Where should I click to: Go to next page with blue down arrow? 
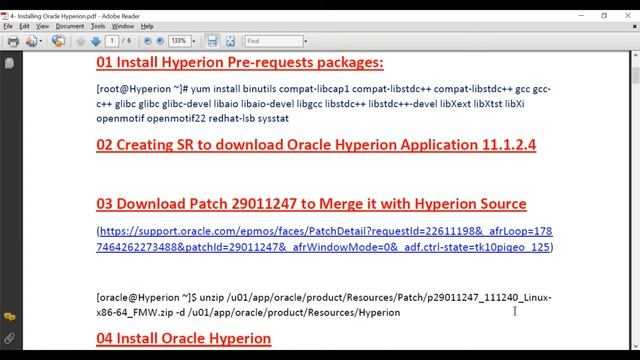96,41
